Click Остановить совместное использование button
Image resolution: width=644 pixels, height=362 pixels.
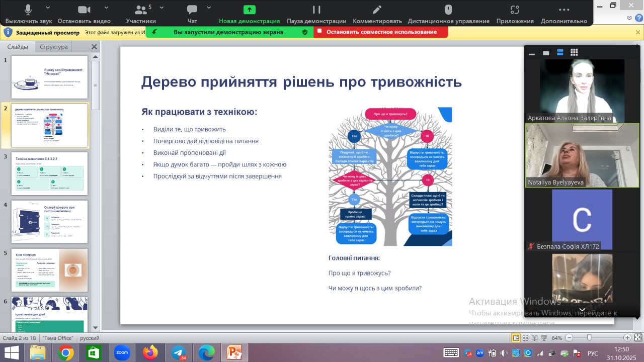(381, 32)
